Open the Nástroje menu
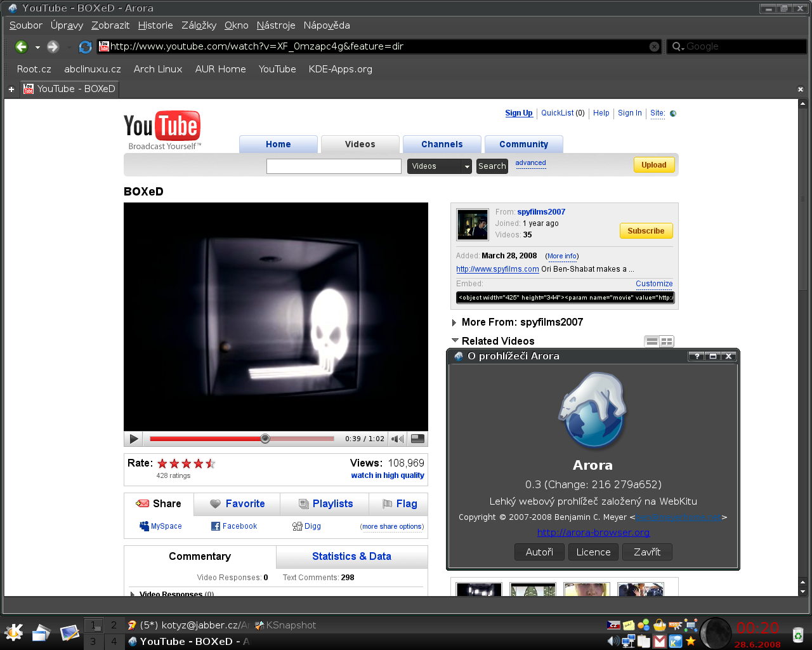 276,25
